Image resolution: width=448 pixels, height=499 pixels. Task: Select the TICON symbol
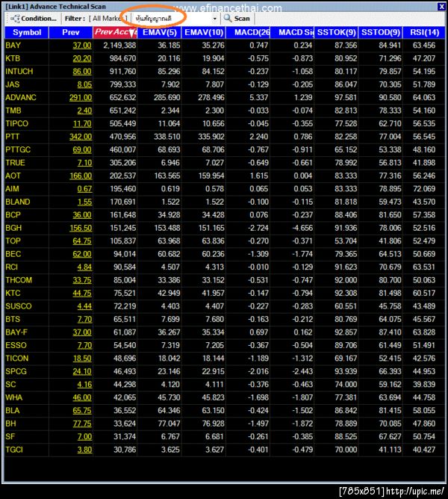(17, 359)
